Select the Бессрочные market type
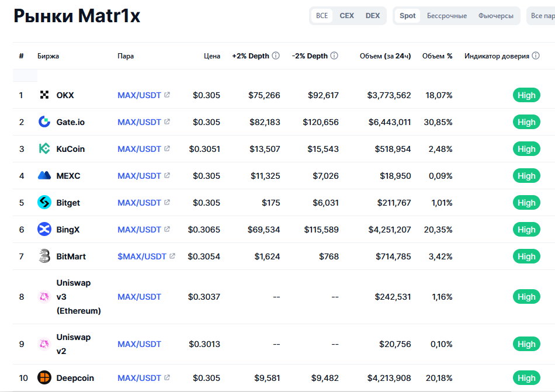555x392 pixels. [447, 16]
